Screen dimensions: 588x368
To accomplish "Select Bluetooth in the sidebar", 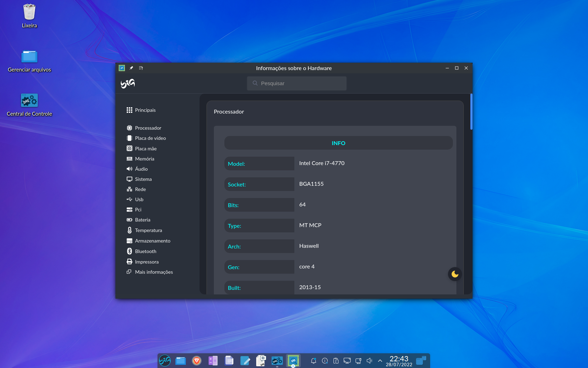I will (141, 251).
